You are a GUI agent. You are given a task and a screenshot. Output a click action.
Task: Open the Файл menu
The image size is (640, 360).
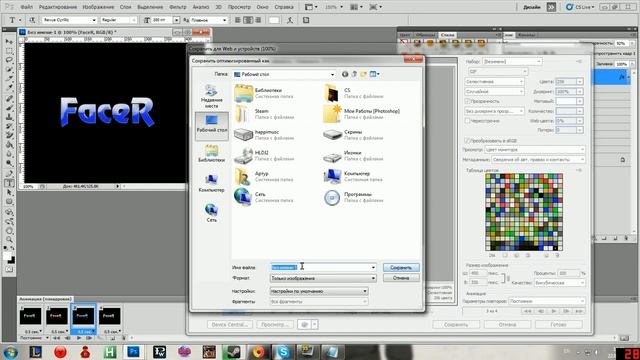click(x=27, y=7)
